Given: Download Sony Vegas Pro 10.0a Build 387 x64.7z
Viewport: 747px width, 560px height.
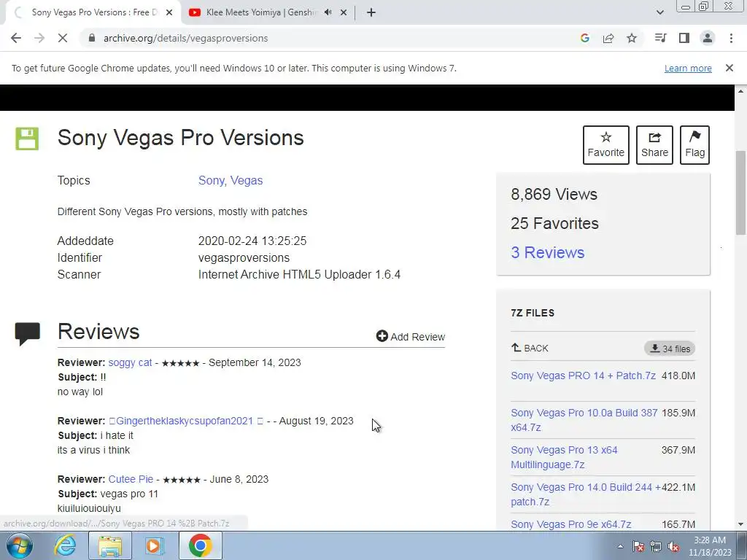Looking at the screenshot, I should 584,420.
